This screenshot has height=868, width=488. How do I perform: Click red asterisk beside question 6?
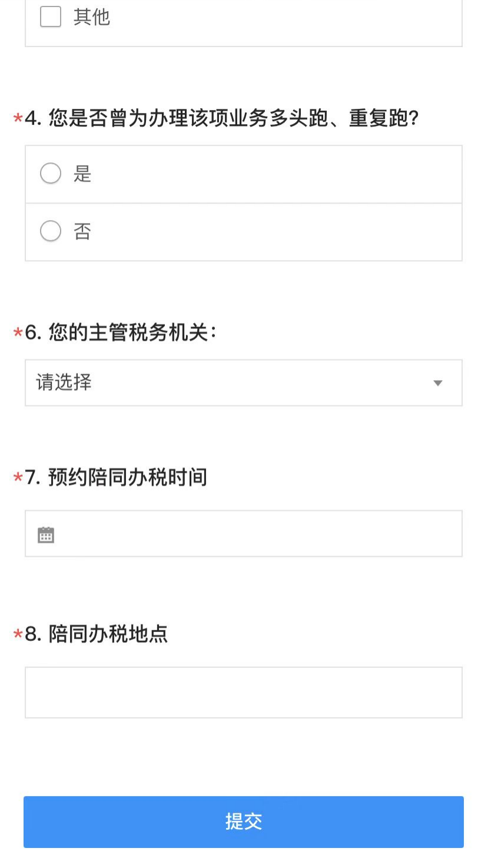(x=18, y=333)
